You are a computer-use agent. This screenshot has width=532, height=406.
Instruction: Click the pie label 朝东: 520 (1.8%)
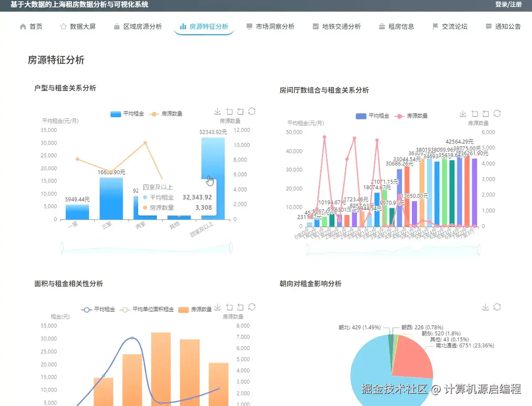click(x=441, y=334)
